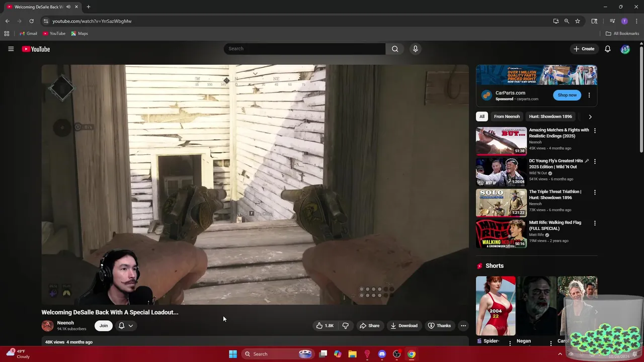Open the YouTube guide hamburger menu
644x362 pixels.
click(x=11, y=49)
